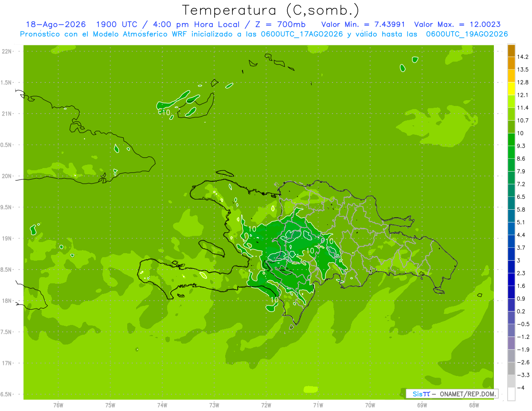Click the "-4" legend value
532x411 pixels.
click(x=520, y=388)
